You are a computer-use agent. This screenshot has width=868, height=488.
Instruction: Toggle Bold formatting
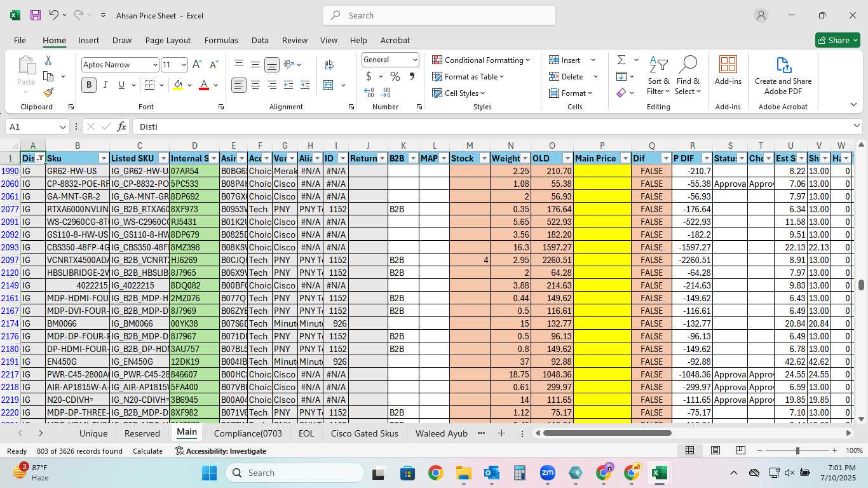(x=89, y=85)
